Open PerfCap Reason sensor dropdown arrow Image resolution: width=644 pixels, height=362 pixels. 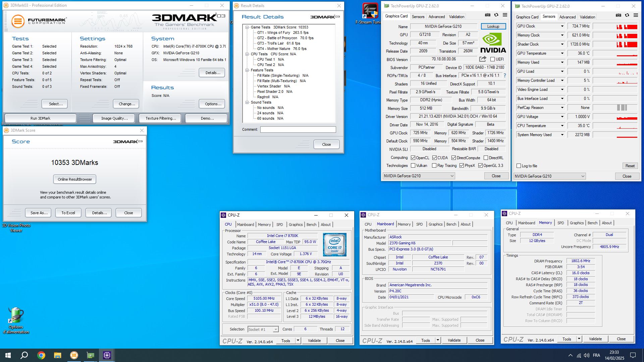pyautogui.click(x=562, y=108)
